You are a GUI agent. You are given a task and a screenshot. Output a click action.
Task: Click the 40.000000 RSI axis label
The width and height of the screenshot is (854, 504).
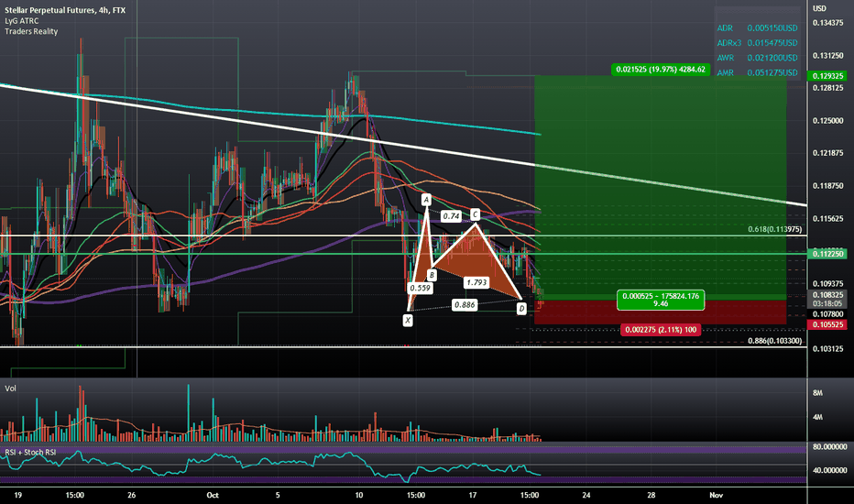point(829,470)
